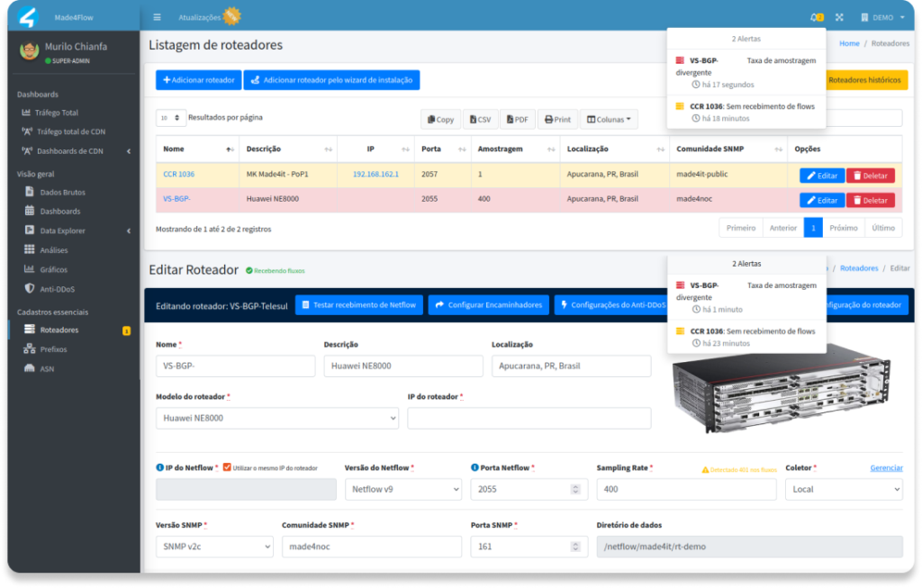The width and height of the screenshot is (922, 588).
Task: Open the Versão do Netflow dropdown
Action: pyautogui.click(x=402, y=489)
